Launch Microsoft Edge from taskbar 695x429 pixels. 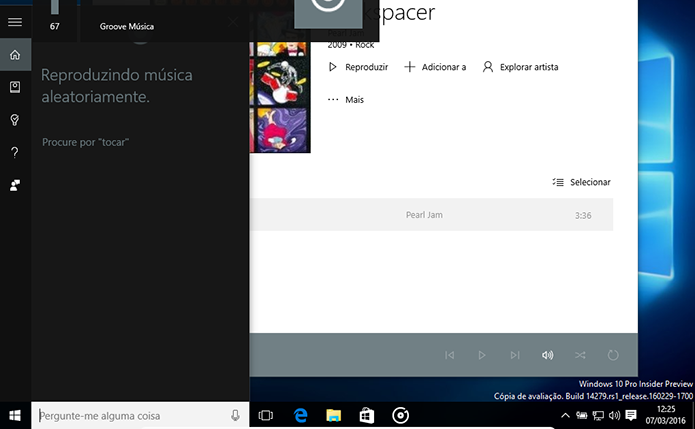click(x=300, y=415)
